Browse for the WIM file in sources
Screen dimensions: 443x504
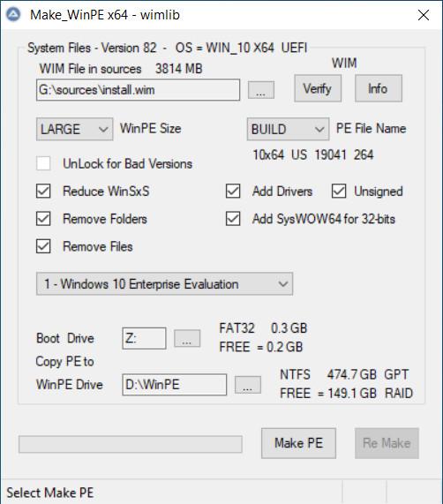(x=261, y=90)
